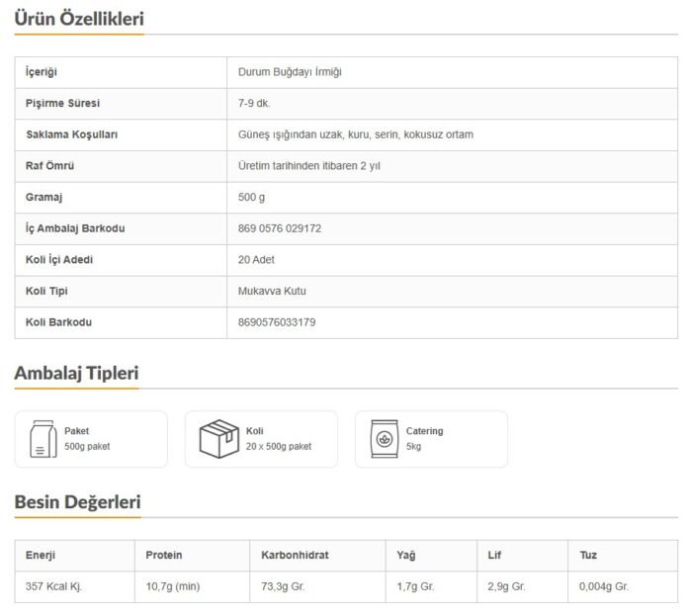
Task: Click the Enerji column header
Action: pos(41,556)
